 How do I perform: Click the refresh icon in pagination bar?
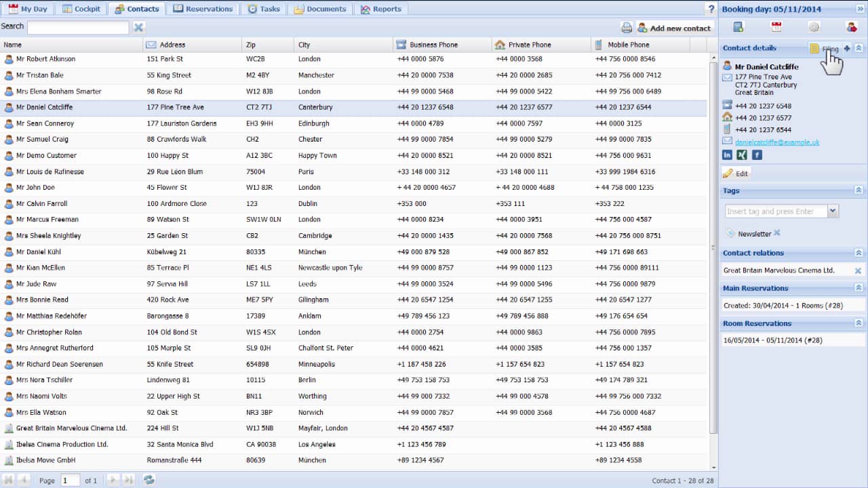(x=149, y=480)
